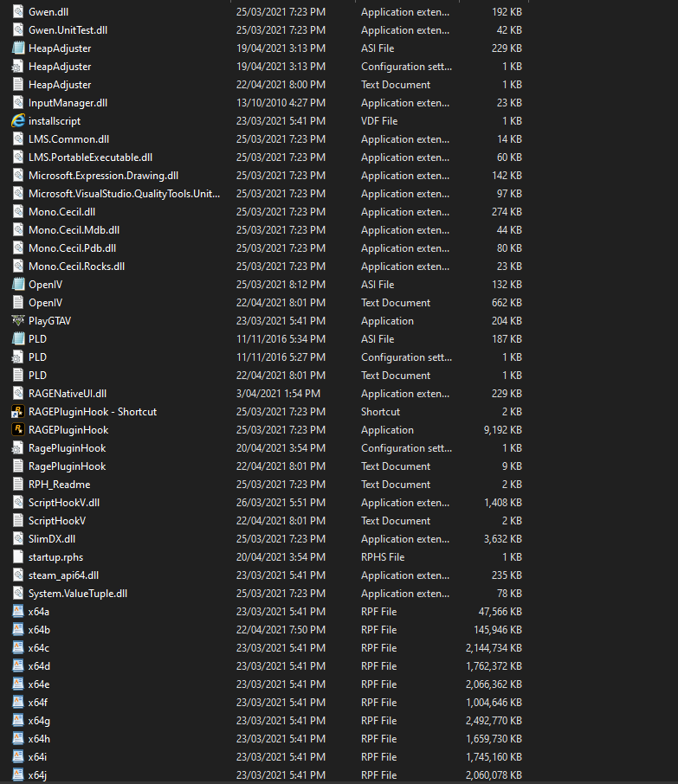Click the PlayGTAV application icon
678x784 pixels.
coord(18,320)
